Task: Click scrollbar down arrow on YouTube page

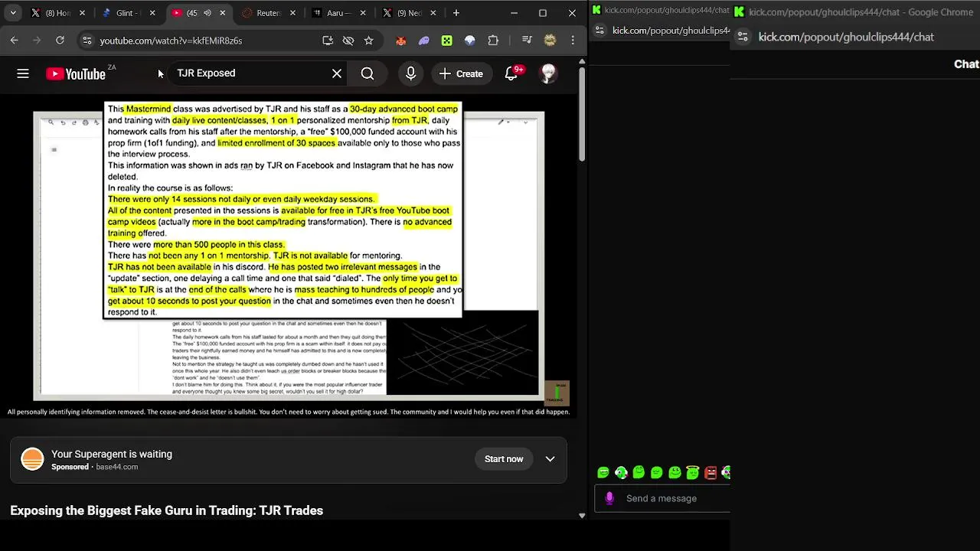Action: [582, 516]
